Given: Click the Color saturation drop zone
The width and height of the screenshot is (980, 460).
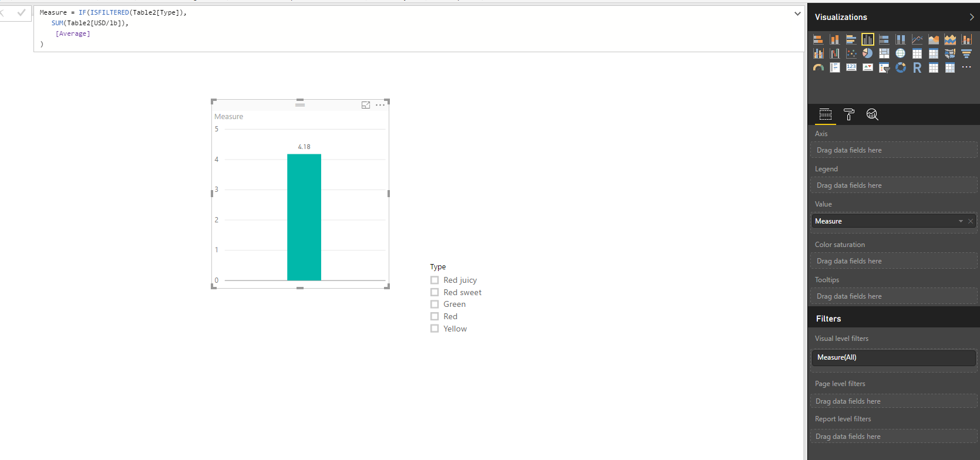Looking at the screenshot, I should click(x=894, y=261).
